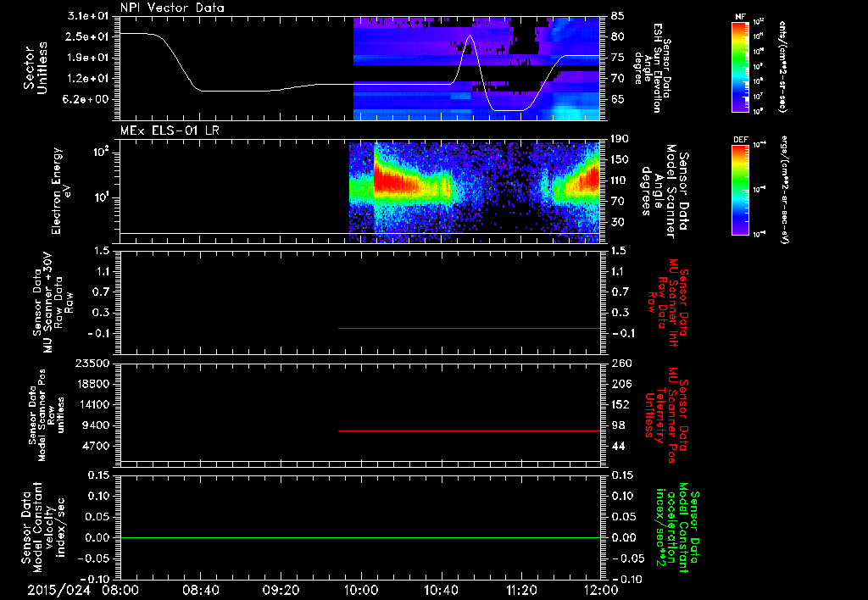Click the green 'Model Constant acceleration' label
This screenshot has width=868, height=600.
(676, 528)
